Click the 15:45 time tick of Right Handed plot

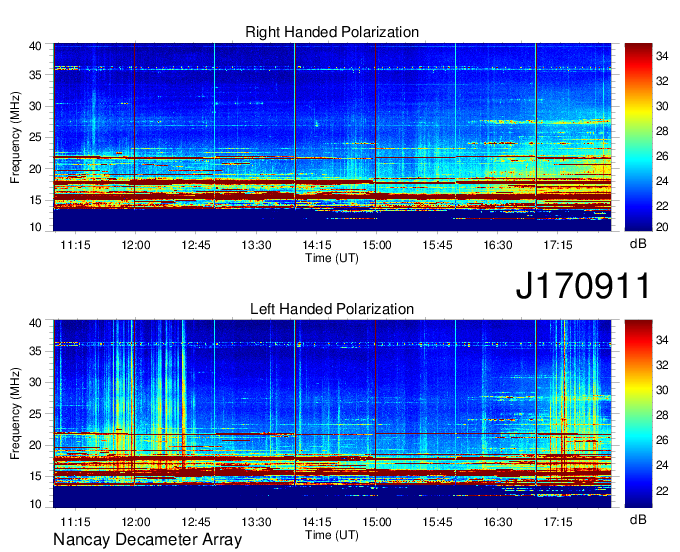coord(437,245)
